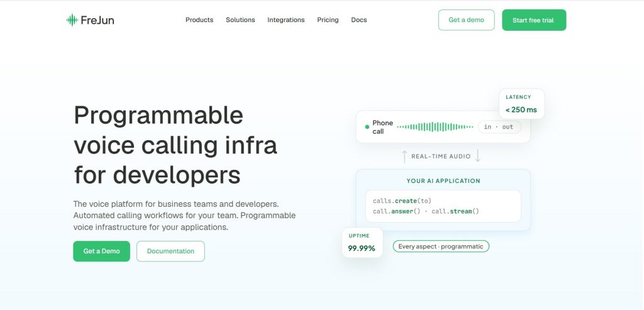This screenshot has width=644, height=310.
Task: Click the Programmable voice calling infra headline
Action: coord(176,145)
